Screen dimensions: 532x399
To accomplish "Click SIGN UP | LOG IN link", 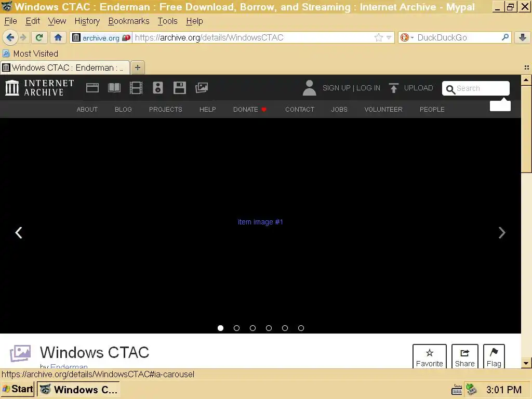I will 351,88.
